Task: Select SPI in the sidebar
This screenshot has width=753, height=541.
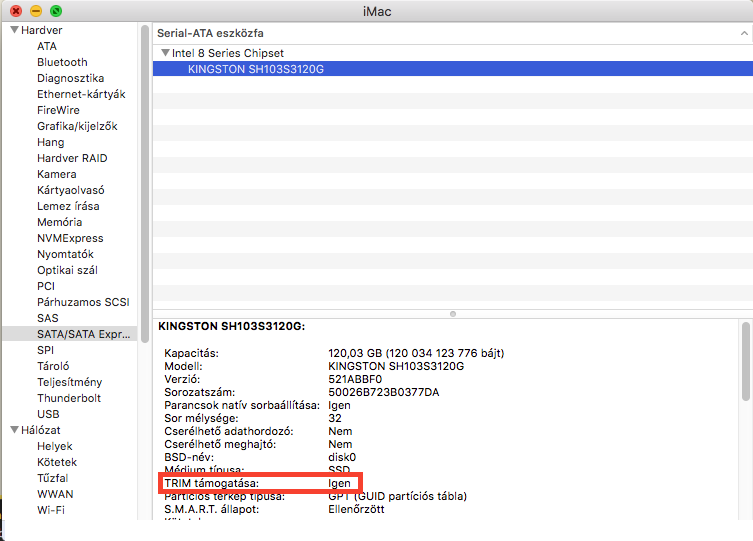Action: [46, 350]
